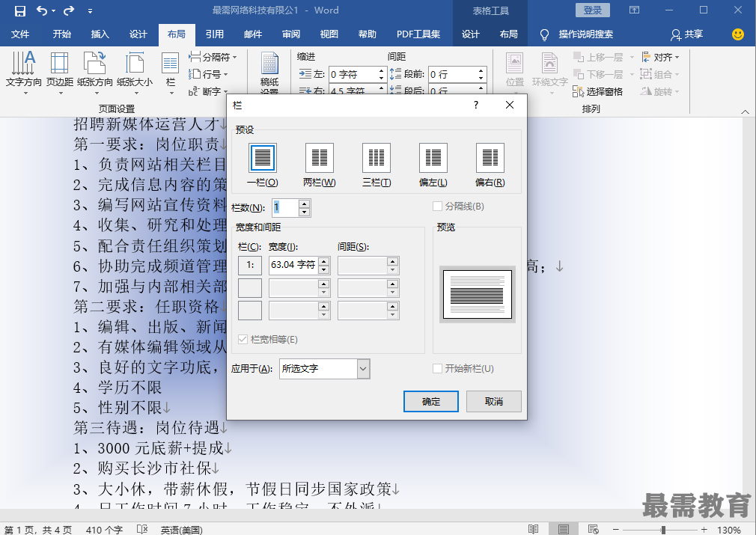Image resolution: width=756 pixels, height=535 pixels.
Task: Click the ribbon display options icon
Action: (x=635, y=10)
